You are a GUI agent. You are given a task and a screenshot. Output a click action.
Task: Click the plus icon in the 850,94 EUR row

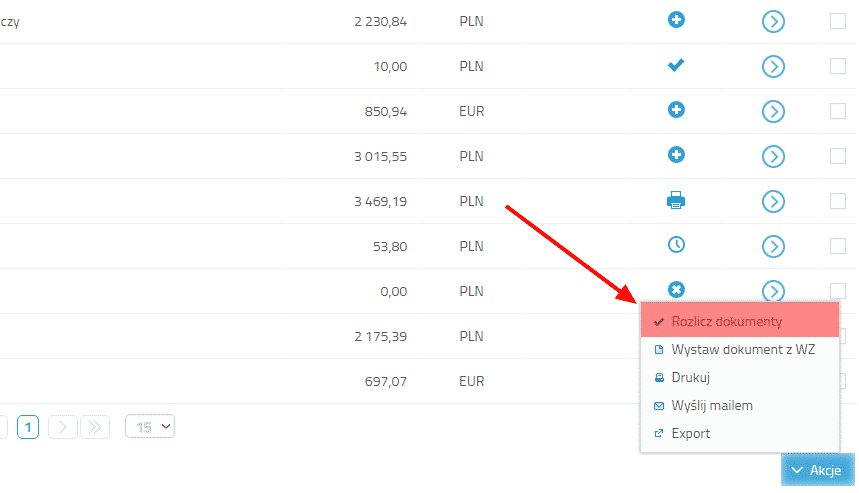point(676,110)
